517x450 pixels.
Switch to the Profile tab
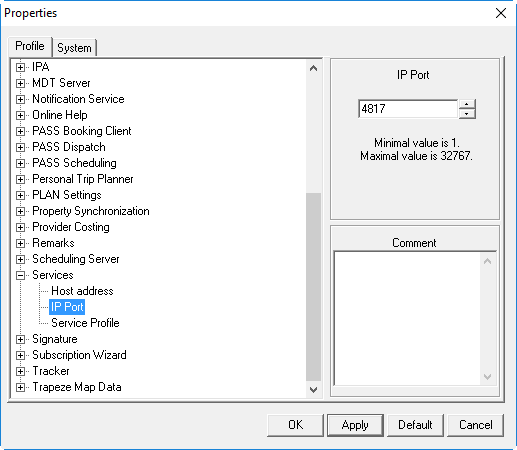(x=30, y=46)
